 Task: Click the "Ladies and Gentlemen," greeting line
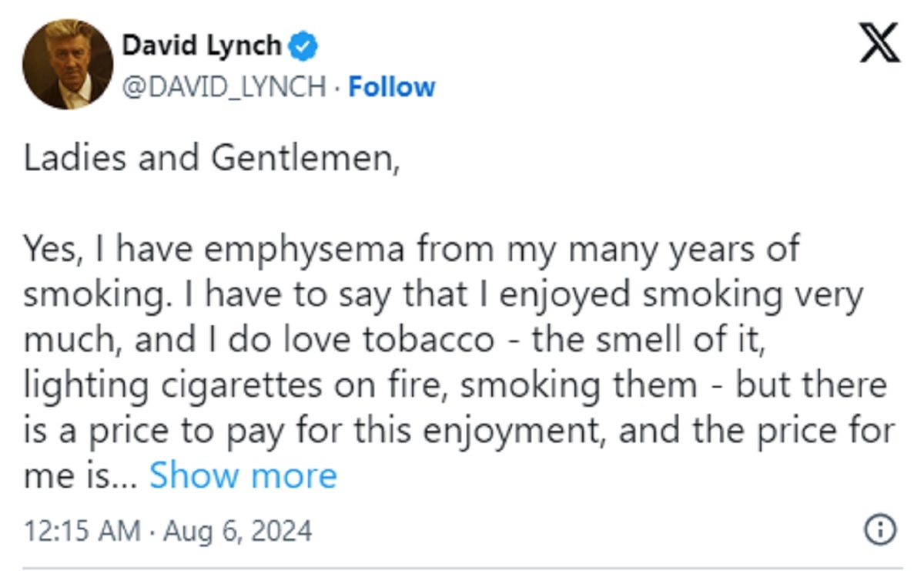(x=213, y=159)
